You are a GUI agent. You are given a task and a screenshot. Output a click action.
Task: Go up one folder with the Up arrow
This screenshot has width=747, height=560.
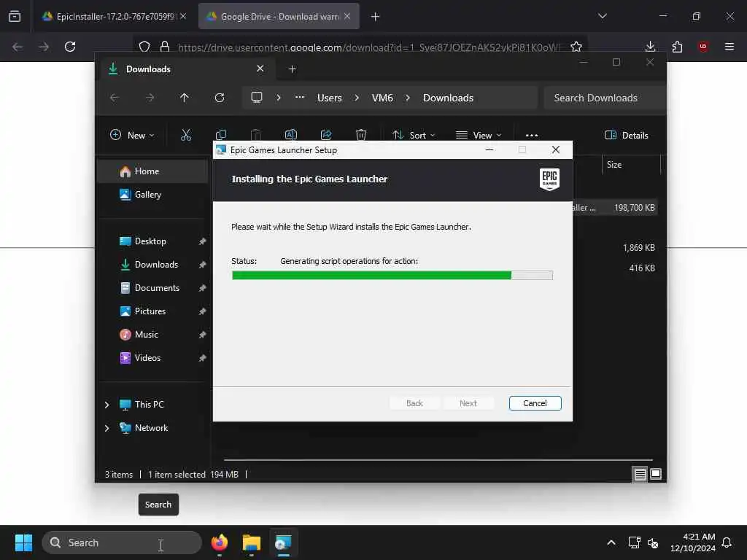click(185, 98)
